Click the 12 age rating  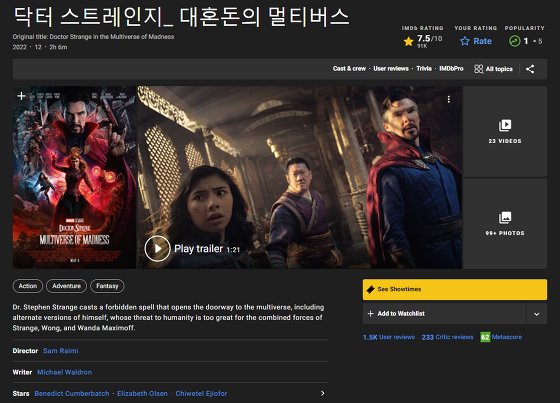click(38, 47)
